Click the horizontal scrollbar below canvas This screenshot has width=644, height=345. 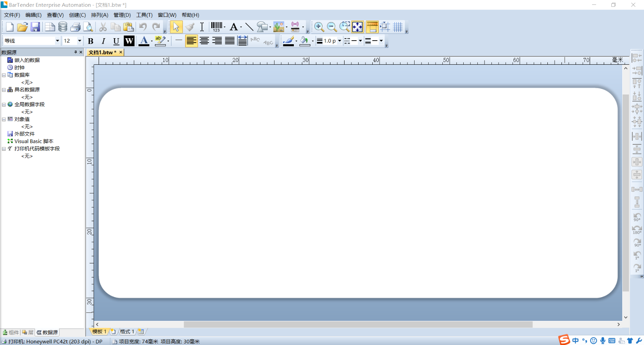[x=358, y=324]
